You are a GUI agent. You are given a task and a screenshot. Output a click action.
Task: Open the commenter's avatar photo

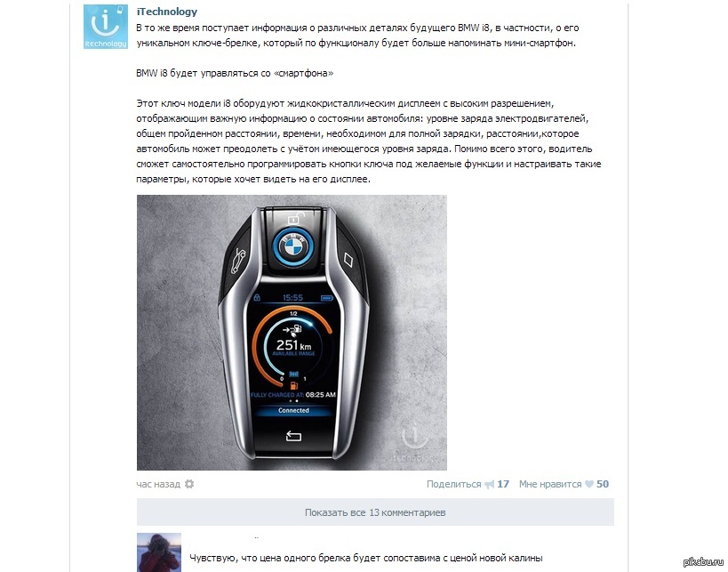tap(159, 552)
